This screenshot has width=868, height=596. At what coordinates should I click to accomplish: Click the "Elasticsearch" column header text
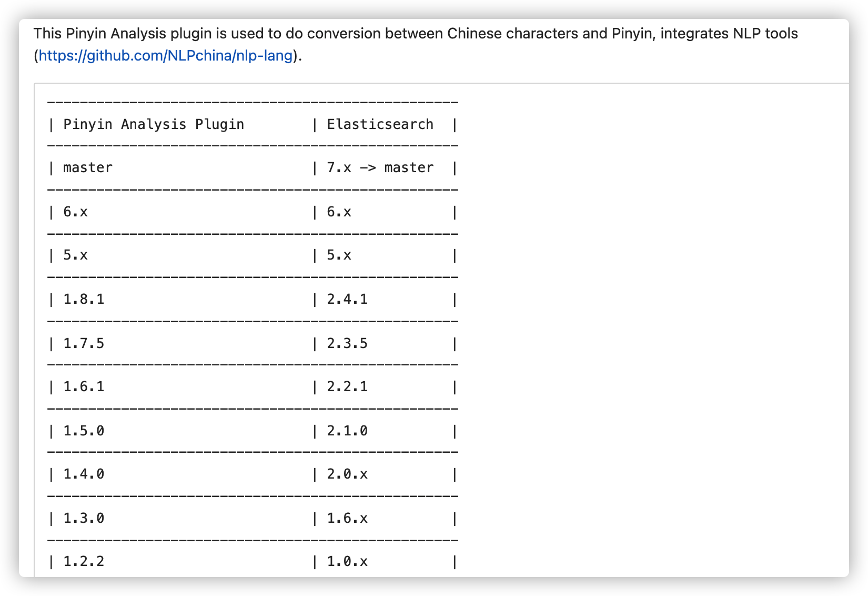pos(380,125)
